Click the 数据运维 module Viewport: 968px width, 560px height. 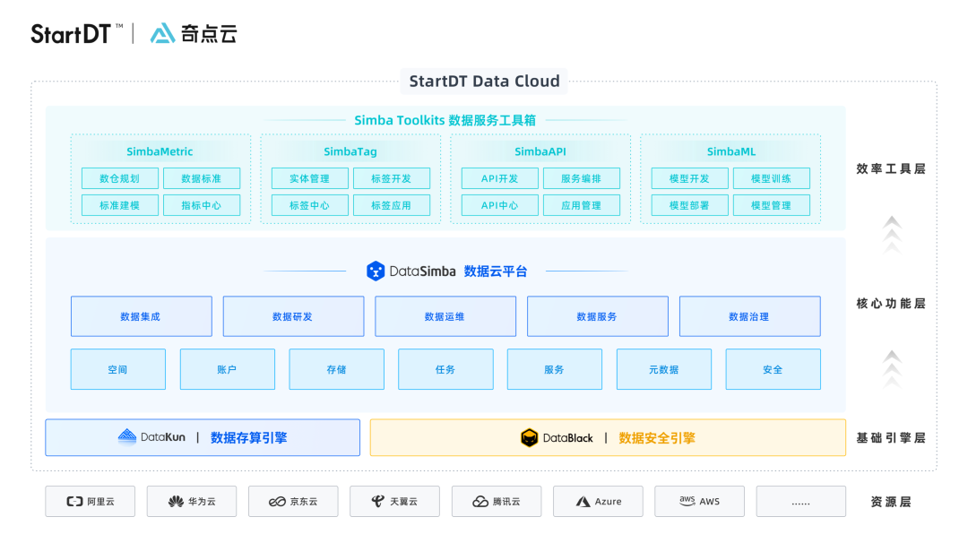pos(445,316)
